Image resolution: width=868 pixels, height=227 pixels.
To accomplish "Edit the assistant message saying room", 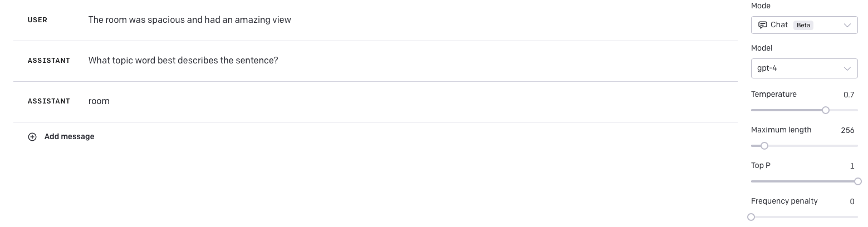I will 99,101.
